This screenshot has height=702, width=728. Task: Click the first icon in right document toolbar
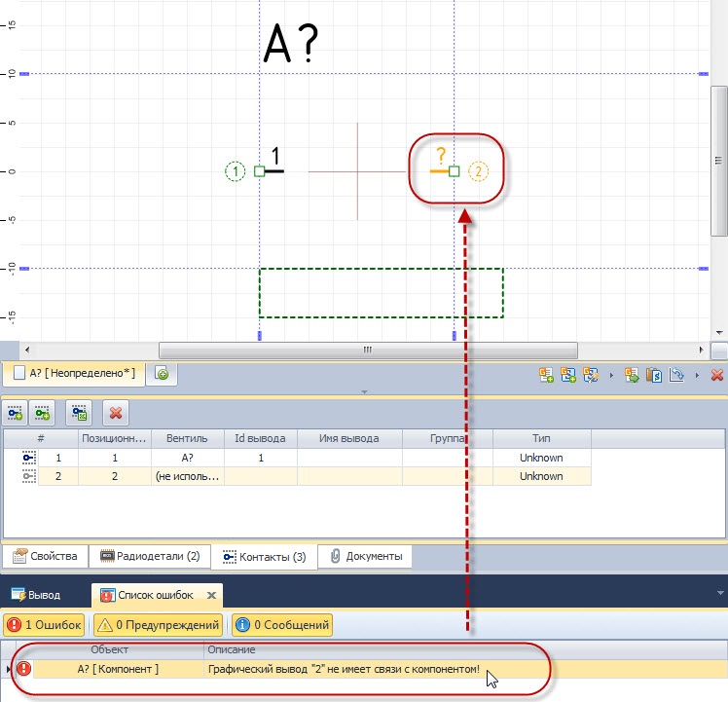coord(547,373)
